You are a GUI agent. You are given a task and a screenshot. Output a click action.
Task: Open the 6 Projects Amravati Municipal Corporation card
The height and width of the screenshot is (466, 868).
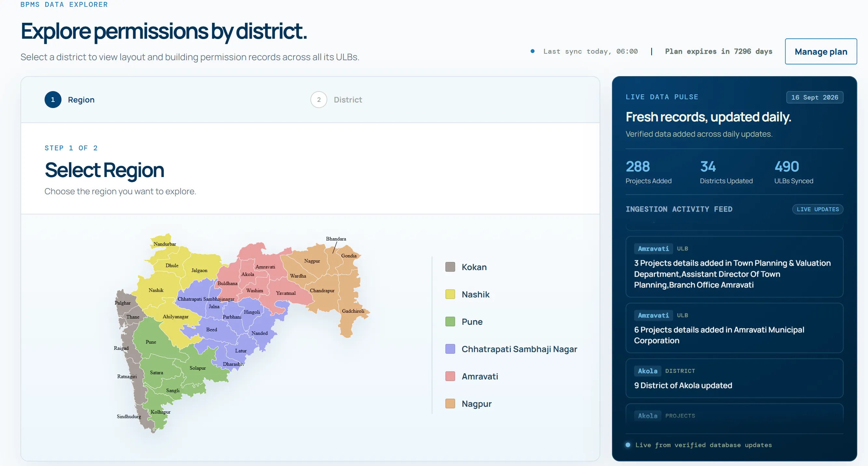735,328
